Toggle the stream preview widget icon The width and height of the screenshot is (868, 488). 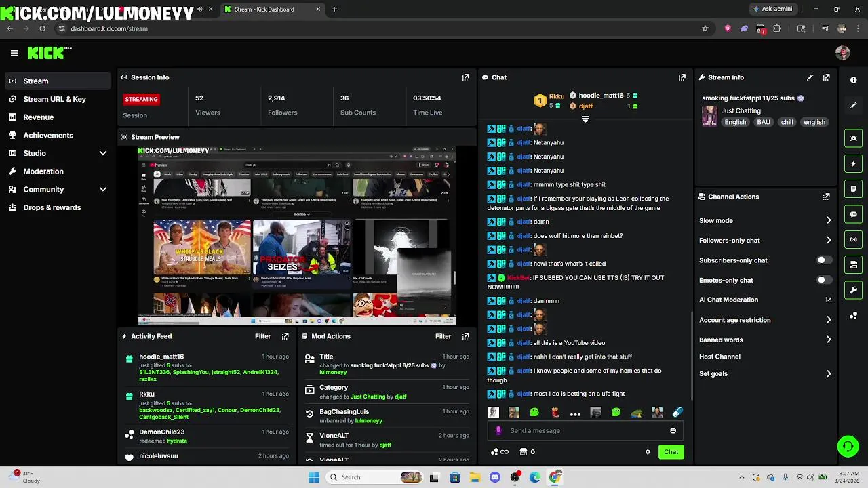click(x=853, y=138)
